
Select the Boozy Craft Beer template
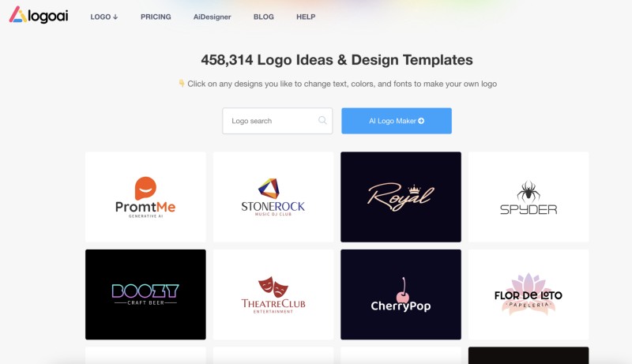145,295
